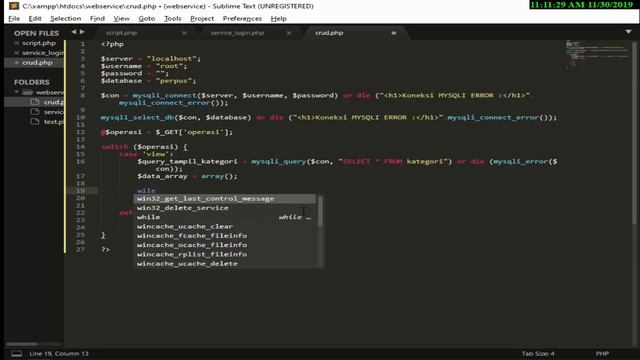Switch to the service_login.php tab
The height and width of the screenshot is (360, 640).
(x=237, y=33)
